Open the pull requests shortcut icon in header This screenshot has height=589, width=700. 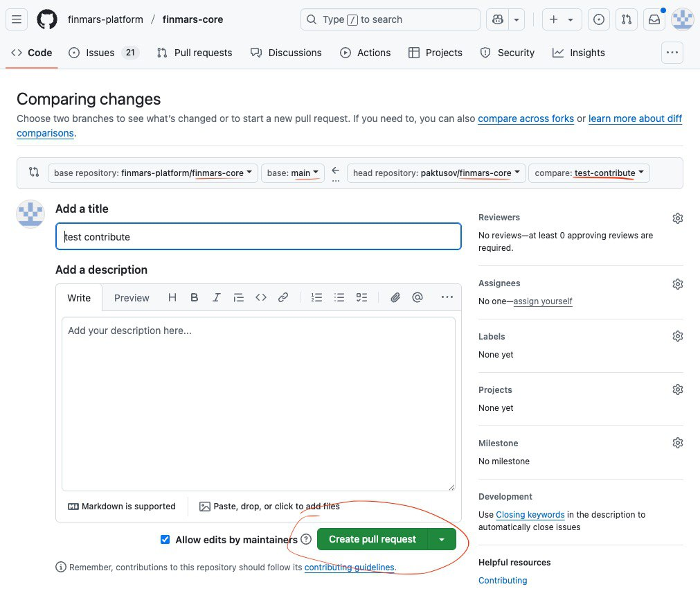point(627,19)
